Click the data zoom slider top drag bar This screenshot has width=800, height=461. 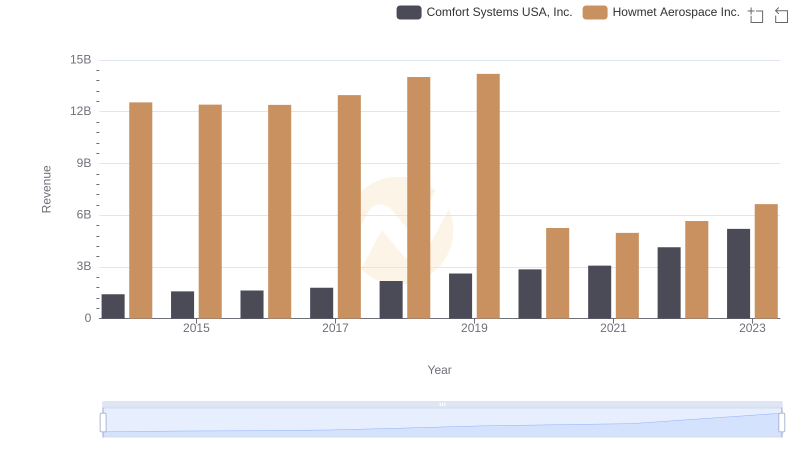442,404
